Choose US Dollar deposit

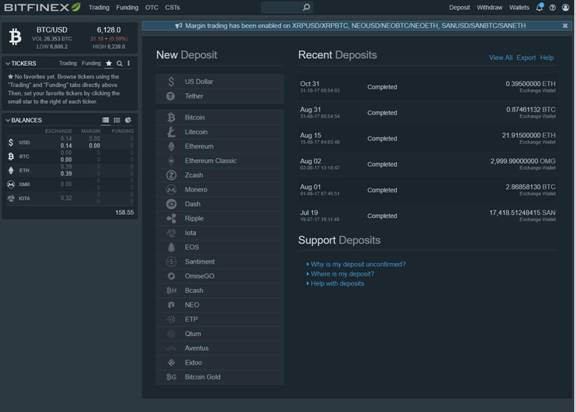tap(220, 82)
